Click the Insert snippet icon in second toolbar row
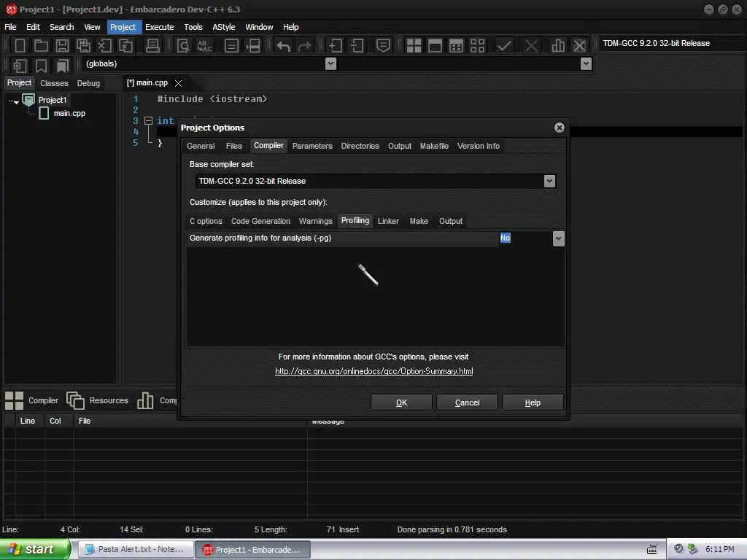This screenshot has height=560, width=747. tap(20, 66)
